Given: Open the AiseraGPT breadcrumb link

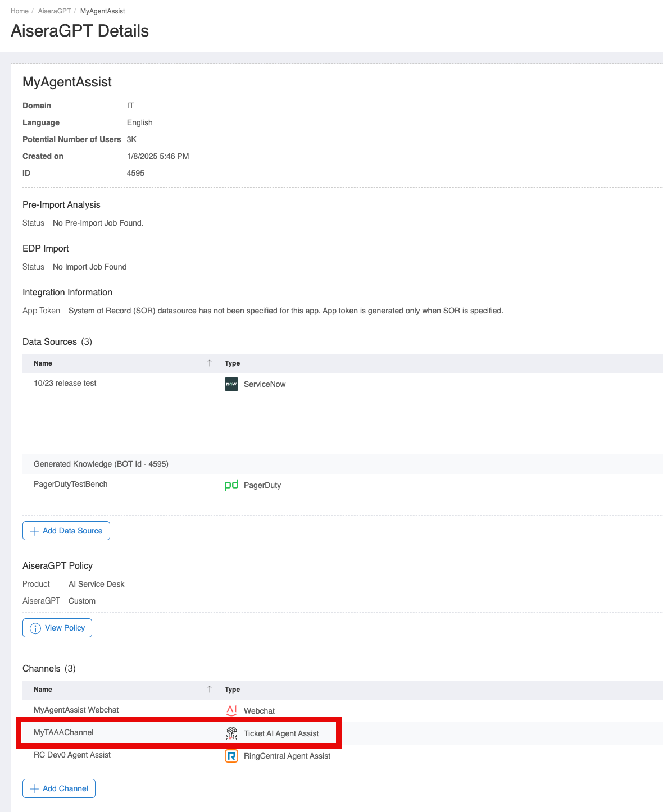Looking at the screenshot, I should tap(55, 11).
